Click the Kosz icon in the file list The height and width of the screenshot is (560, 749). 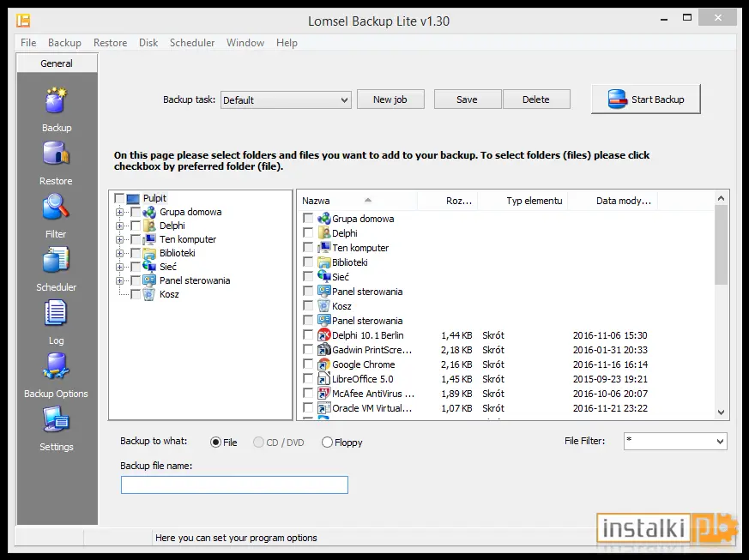click(x=324, y=306)
